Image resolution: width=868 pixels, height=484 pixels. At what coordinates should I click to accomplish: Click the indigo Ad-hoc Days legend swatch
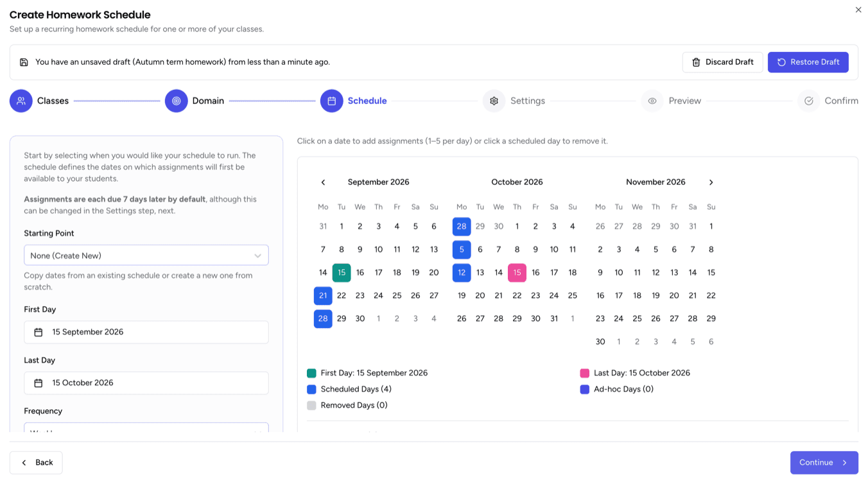click(x=584, y=389)
